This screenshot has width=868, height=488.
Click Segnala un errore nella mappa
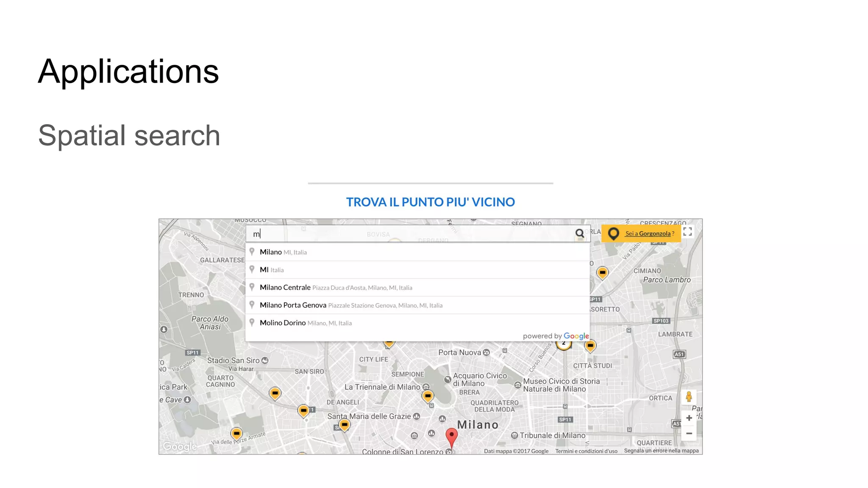click(661, 451)
